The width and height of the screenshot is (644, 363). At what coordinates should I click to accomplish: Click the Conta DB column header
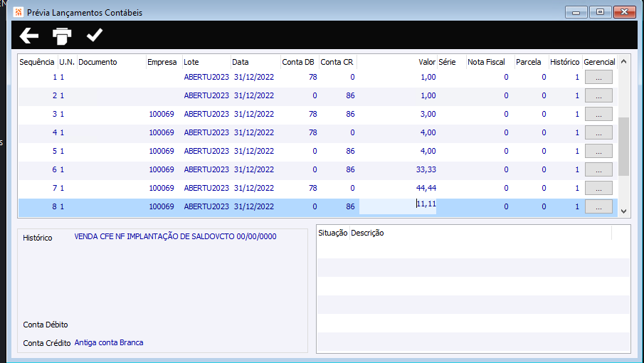[298, 62]
